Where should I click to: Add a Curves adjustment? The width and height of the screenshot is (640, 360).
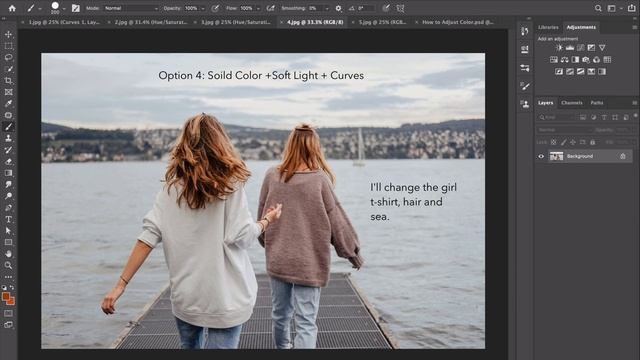tap(580, 48)
